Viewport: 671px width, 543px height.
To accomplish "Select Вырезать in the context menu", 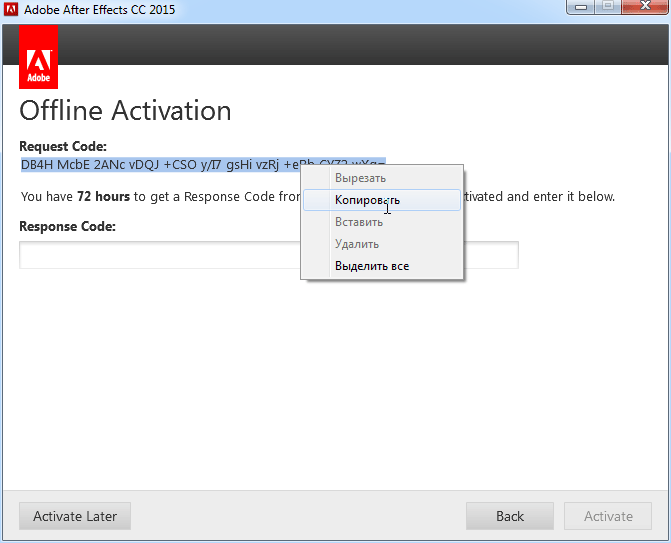I will [382, 178].
